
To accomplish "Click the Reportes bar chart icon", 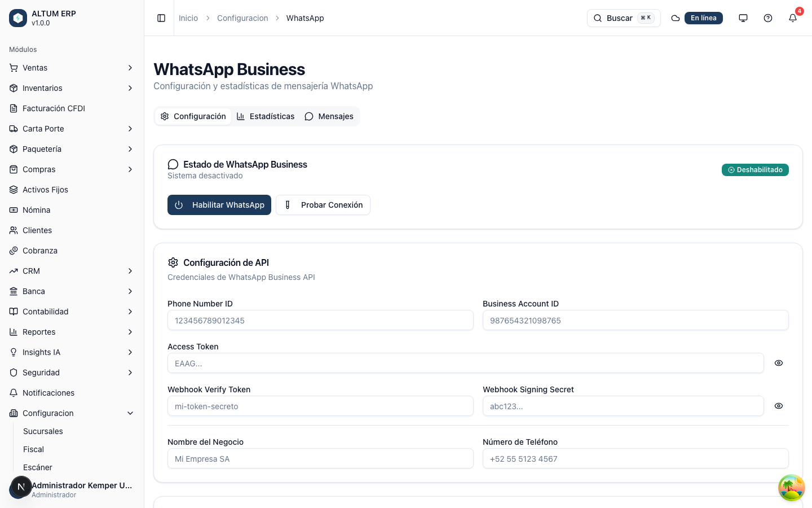I will (14, 332).
